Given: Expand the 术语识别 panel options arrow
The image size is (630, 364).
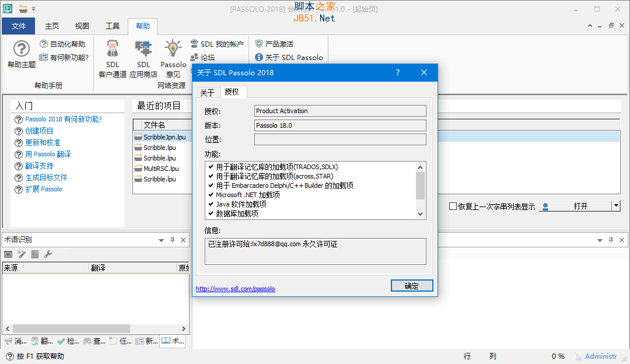Looking at the screenshot, I should 162,240.
